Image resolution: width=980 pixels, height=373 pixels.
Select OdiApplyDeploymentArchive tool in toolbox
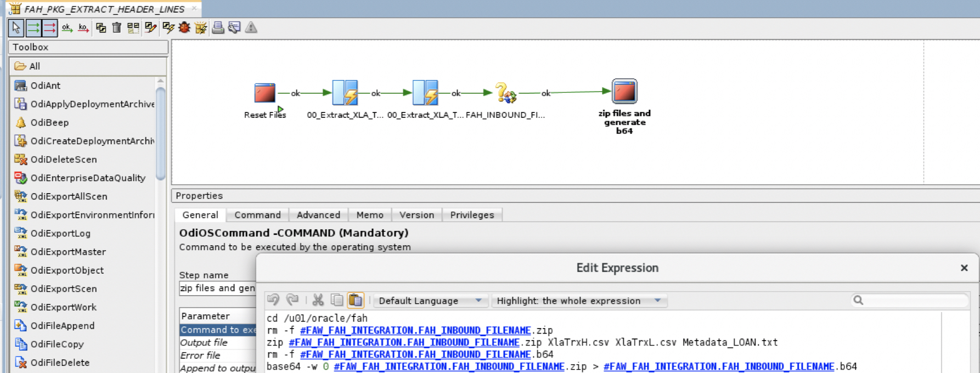tap(85, 104)
